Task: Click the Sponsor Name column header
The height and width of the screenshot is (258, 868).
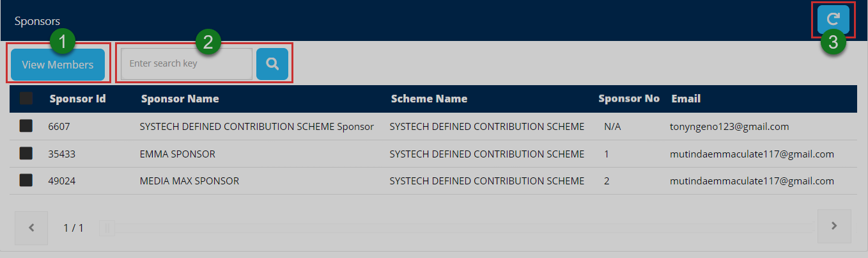Action: pyautogui.click(x=180, y=99)
